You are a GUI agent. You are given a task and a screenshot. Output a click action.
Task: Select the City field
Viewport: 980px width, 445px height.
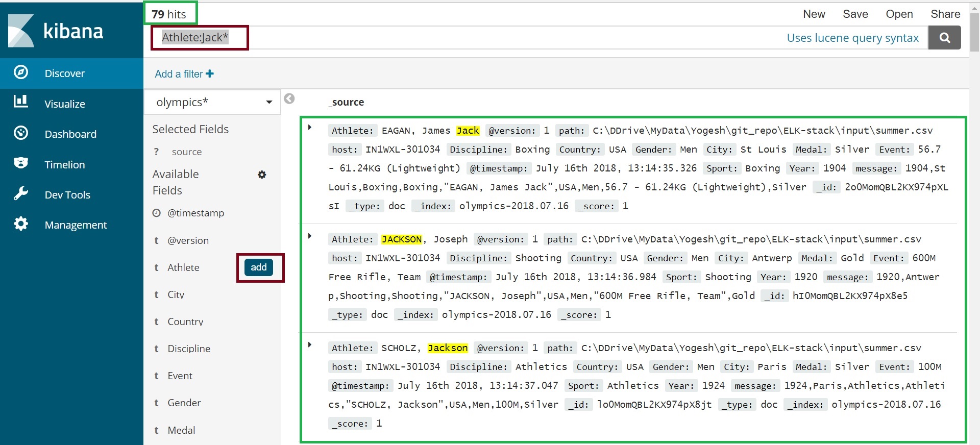pos(176,295)
